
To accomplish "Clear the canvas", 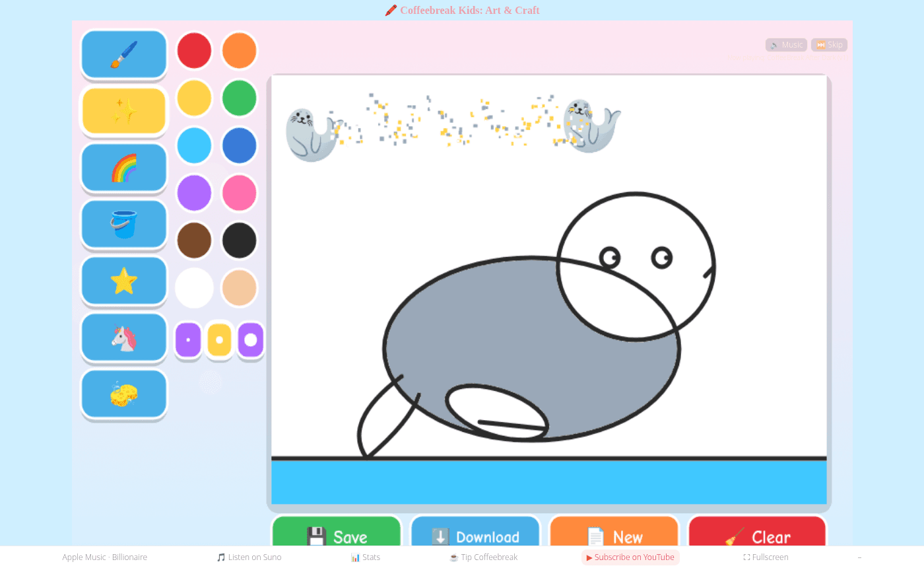I will click(757, 532).
